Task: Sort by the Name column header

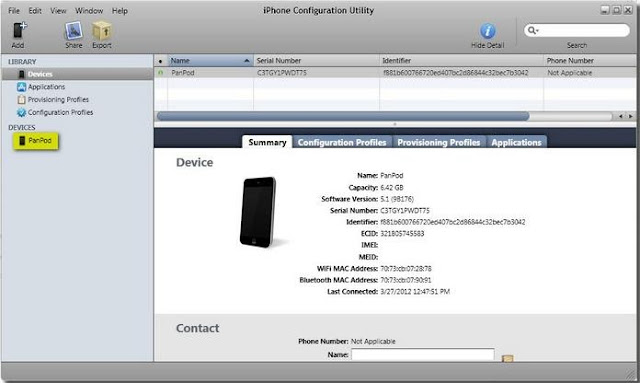Action: tap(211, 60)
